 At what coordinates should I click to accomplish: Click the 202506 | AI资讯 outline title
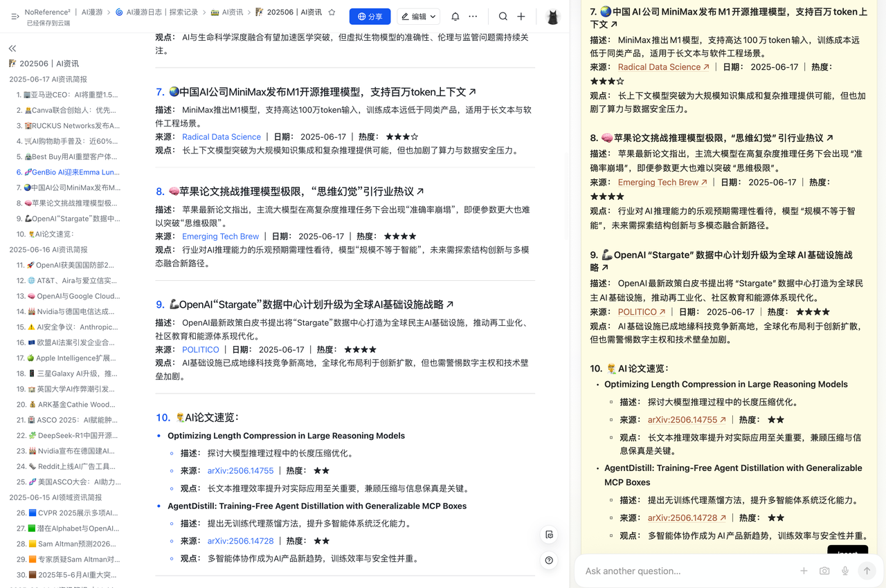(x=44, y=64)
